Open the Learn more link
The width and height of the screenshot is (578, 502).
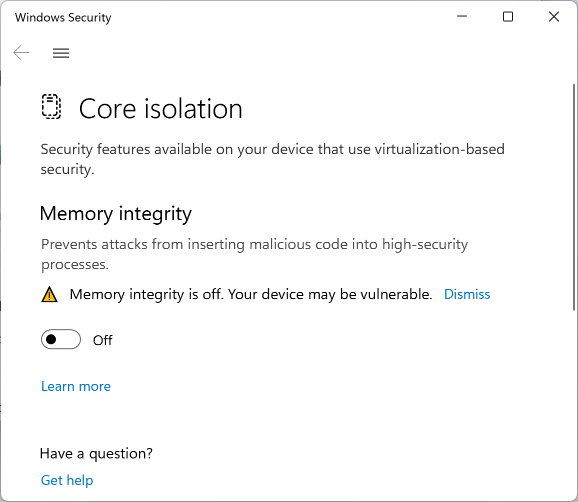coord(76,386)
